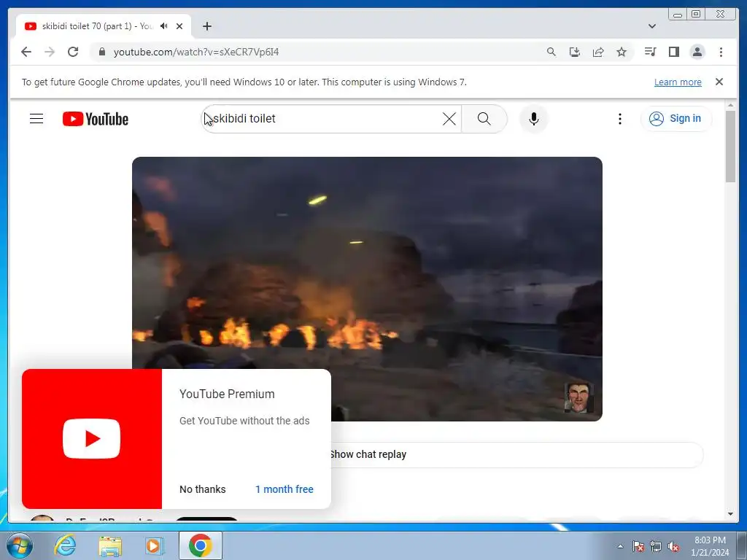747x560 pixels.
Task: Toggle Chrome side panel
Action: 673,52
